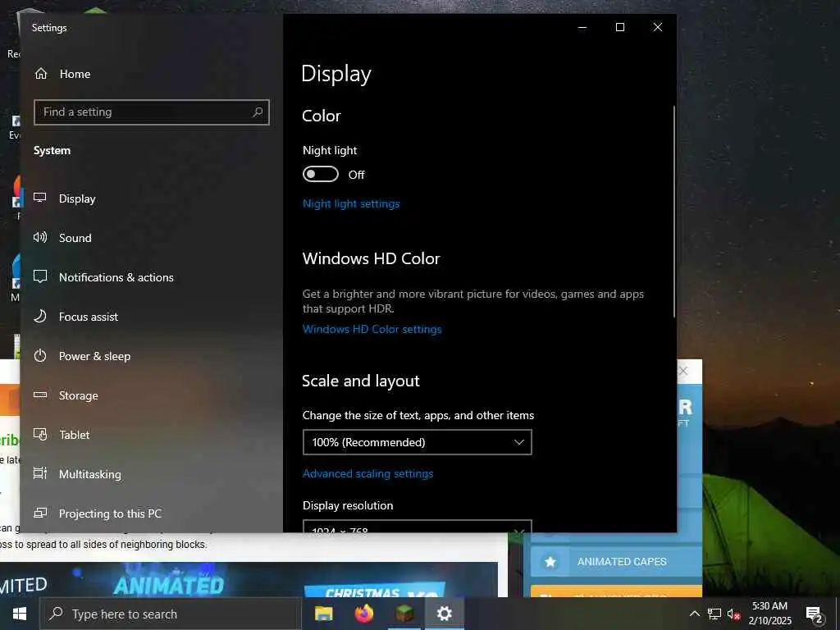Click the search magnifier in Find a setting

(x=258, y=112)
